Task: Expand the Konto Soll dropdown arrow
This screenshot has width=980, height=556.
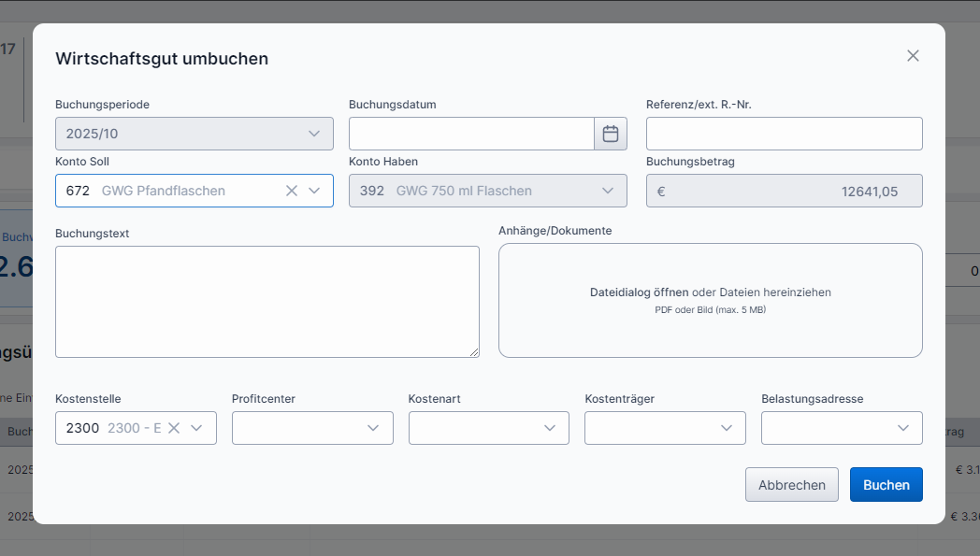Action: coord(314,191)
